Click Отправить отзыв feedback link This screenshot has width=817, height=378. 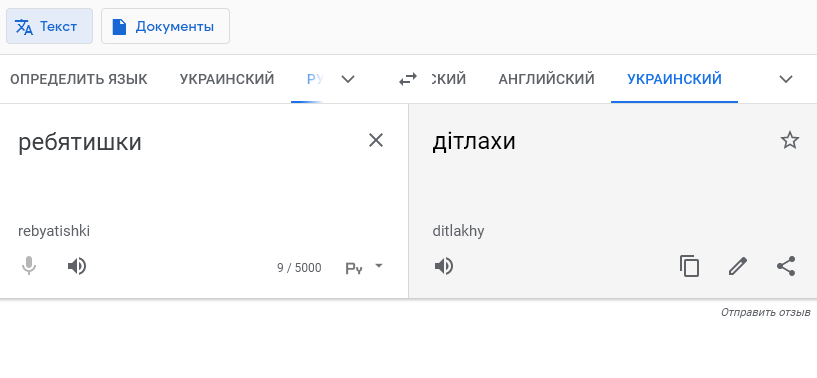tap(765, 312)
